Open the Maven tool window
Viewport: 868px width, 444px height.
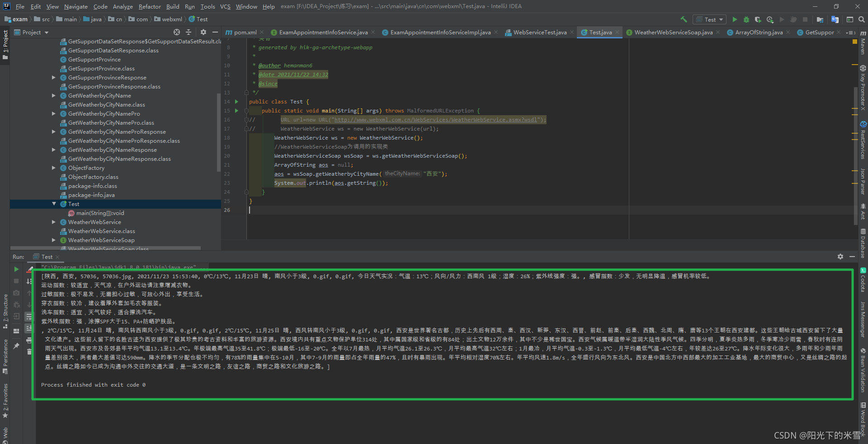click(x=863, y=43)
